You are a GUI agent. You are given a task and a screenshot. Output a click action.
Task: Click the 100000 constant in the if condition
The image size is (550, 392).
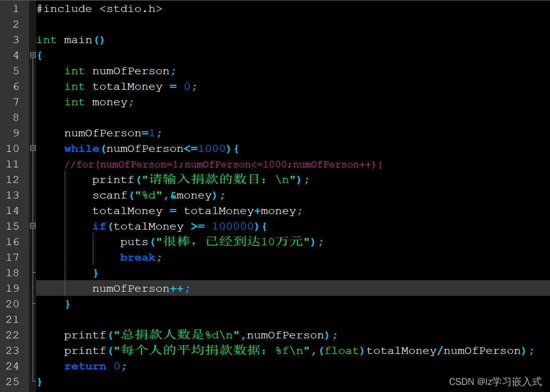tap(234, 226)
